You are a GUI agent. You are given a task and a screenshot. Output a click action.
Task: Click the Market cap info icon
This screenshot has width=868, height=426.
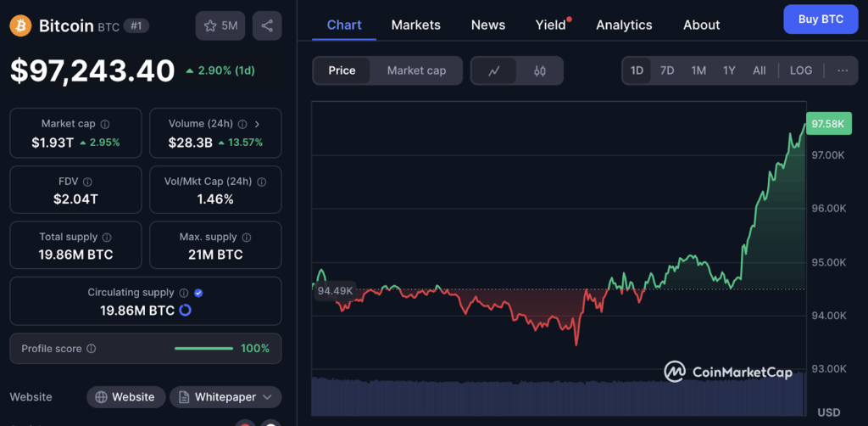(105, 124)
